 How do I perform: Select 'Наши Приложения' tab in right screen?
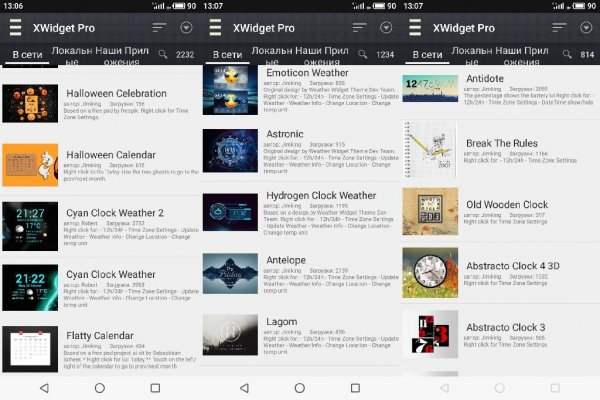click(522, 56)
